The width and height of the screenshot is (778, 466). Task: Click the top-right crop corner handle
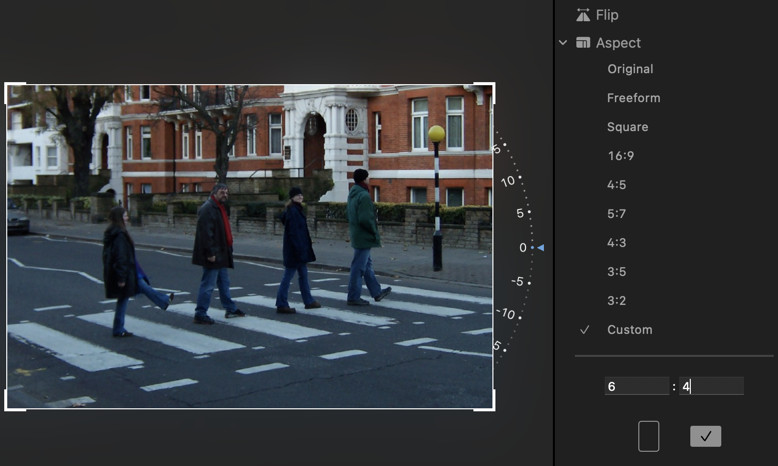pos(490,88)
